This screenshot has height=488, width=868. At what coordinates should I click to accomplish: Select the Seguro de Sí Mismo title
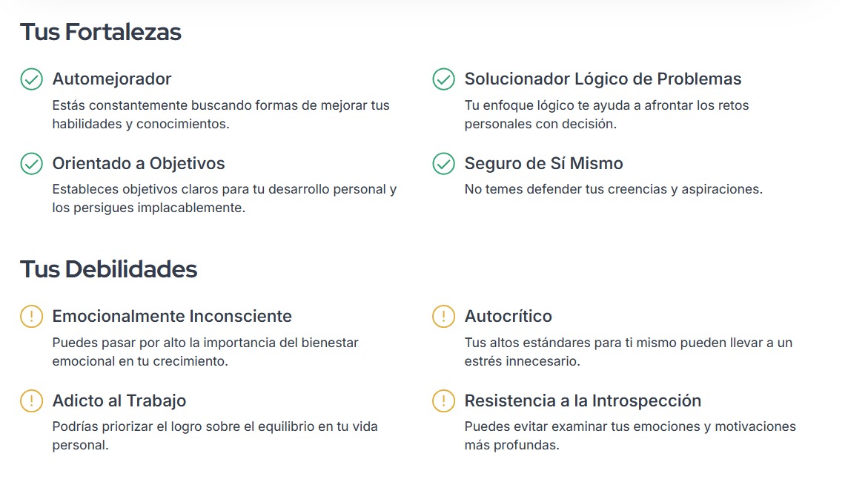[543, 163]
